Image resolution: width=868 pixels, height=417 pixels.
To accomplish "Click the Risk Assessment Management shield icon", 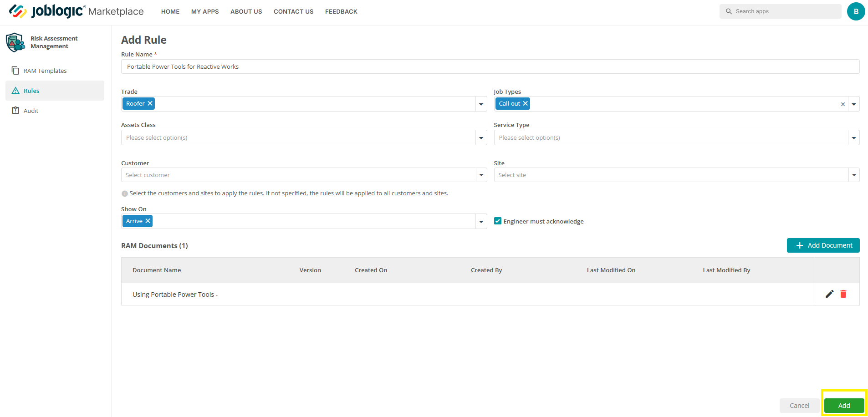I will pos(15,42).
